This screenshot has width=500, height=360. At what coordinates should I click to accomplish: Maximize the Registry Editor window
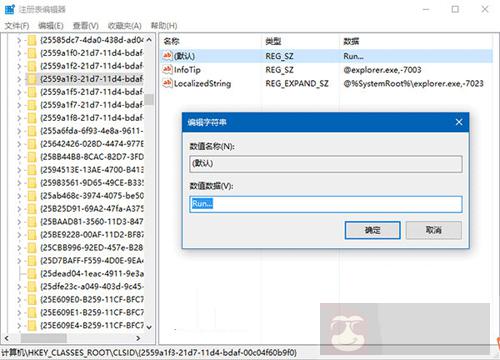coord(455,9)
